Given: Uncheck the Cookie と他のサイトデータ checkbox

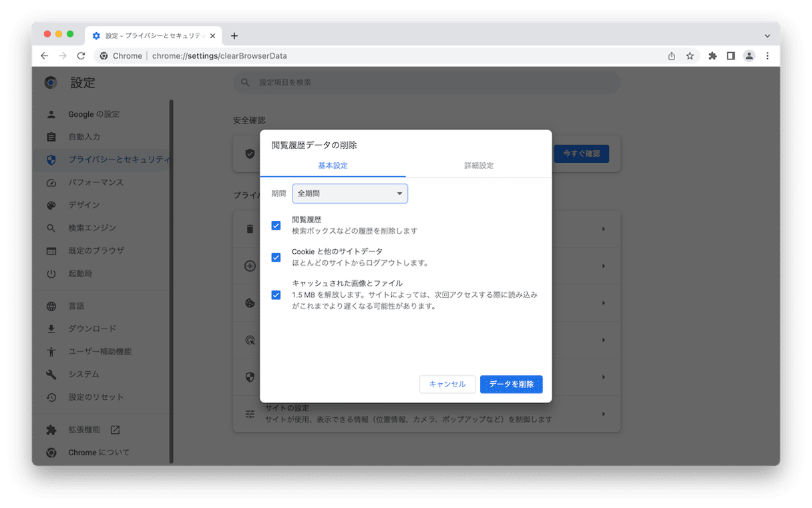Looking at the screenshot, I should coord(276,258).
